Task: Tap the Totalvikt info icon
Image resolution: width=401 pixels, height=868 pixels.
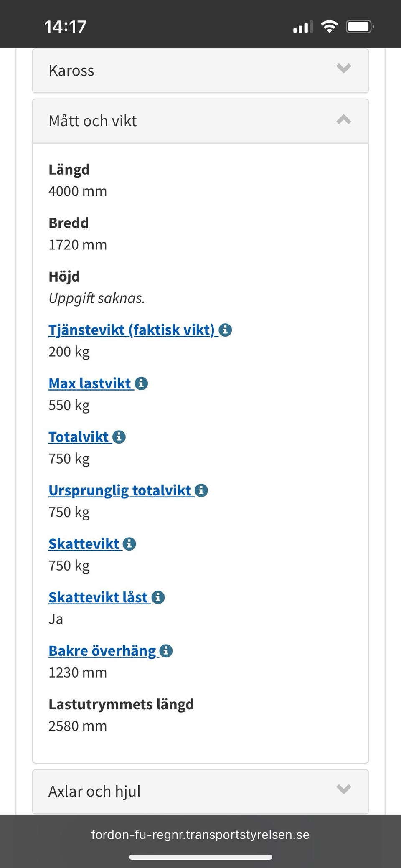Action: (x=119, y=437)
